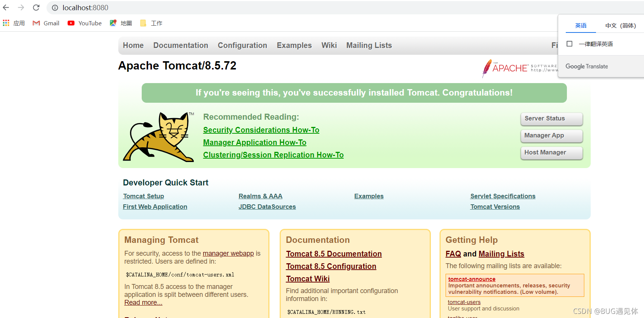Image resolution: width=644 pixels, height=318 pixels.
Task: Click the browser back arrow
Action: coord(6,8)
